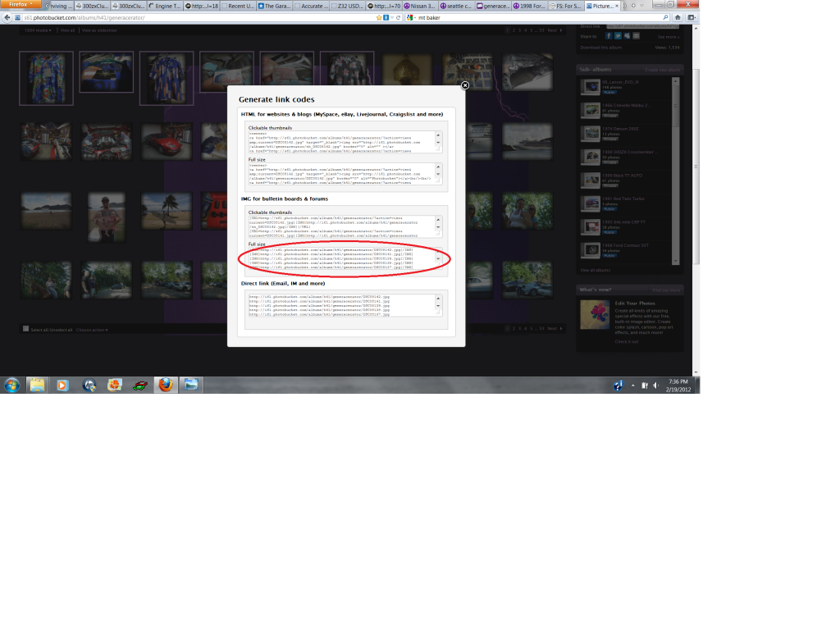Screen dimensions: 840x630
Task: Show hidden tray icons arrow
Action: point(632,386)
